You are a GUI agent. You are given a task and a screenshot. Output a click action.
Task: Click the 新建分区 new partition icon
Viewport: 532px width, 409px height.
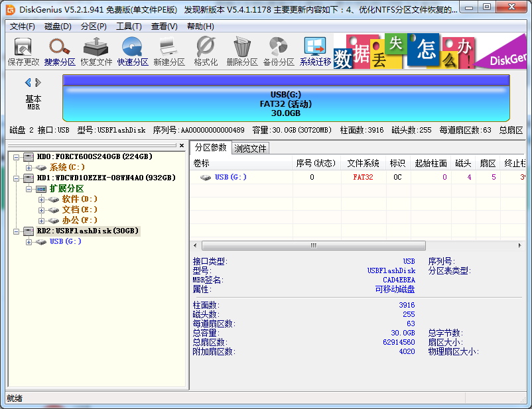pos(169,52)
